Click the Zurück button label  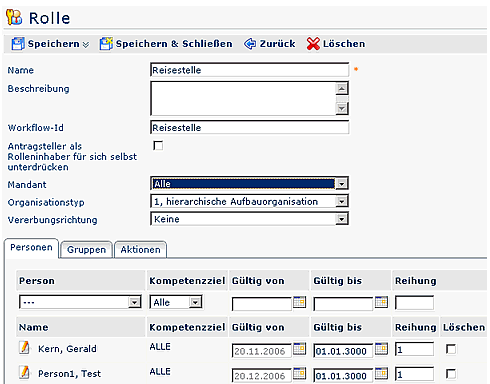tap(277, 44)
